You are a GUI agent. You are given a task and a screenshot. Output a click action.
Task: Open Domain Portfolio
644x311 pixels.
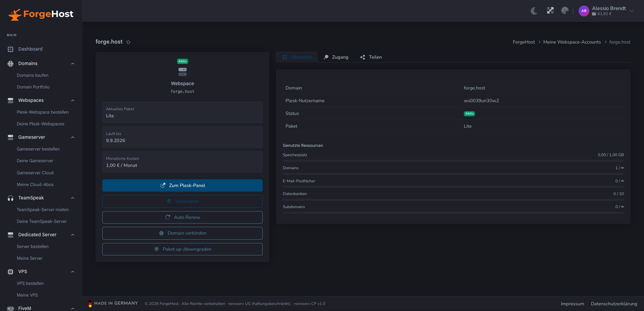pyautogui.click(x=33, y=87)
